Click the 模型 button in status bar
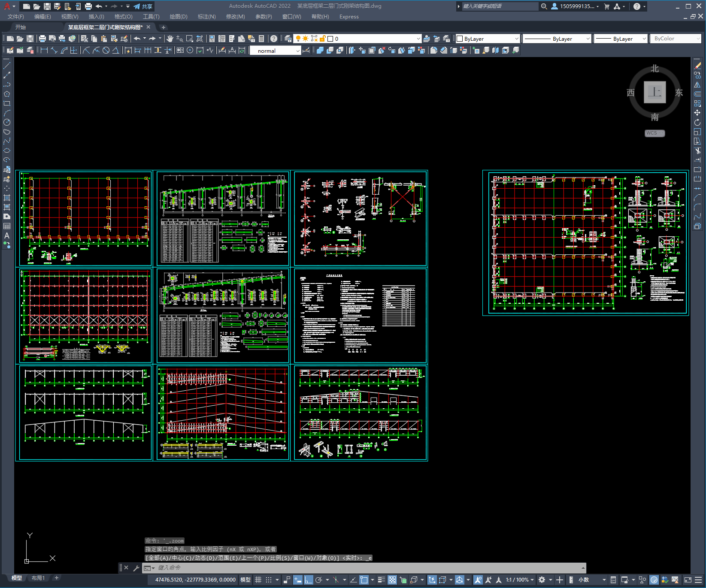The height and width of the screenshot is (588, 706). (245, 580)
